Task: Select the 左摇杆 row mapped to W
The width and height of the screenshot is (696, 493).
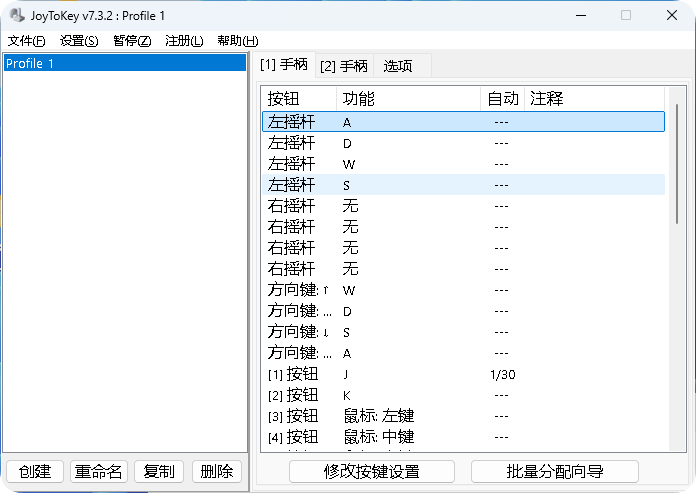Action: coord(463,164)
